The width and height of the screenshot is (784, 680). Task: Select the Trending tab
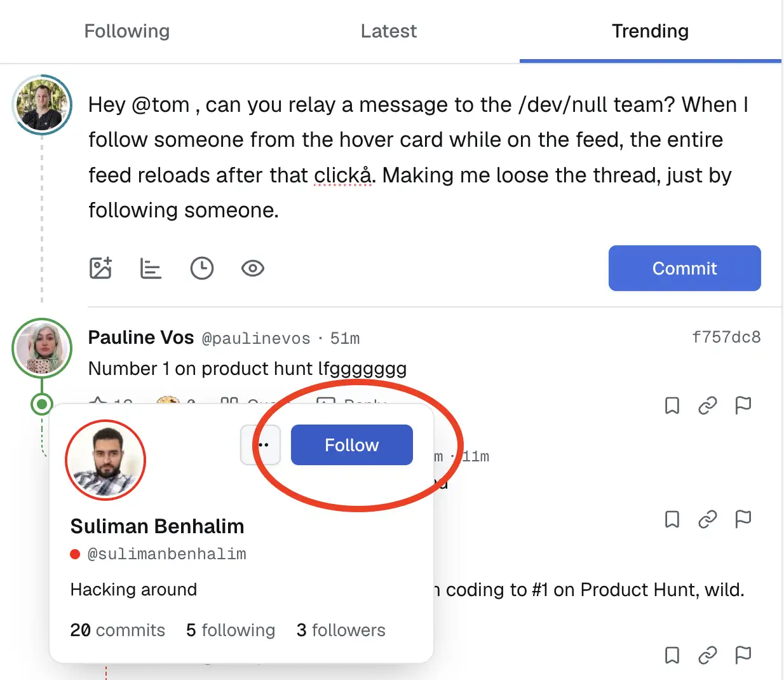[x=650, y=31]
